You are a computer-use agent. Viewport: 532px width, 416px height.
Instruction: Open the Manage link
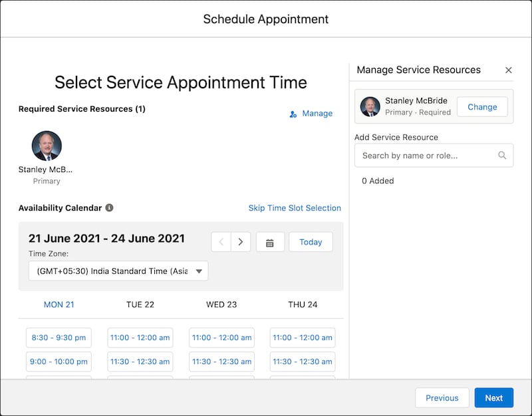(x=317, y=113)
